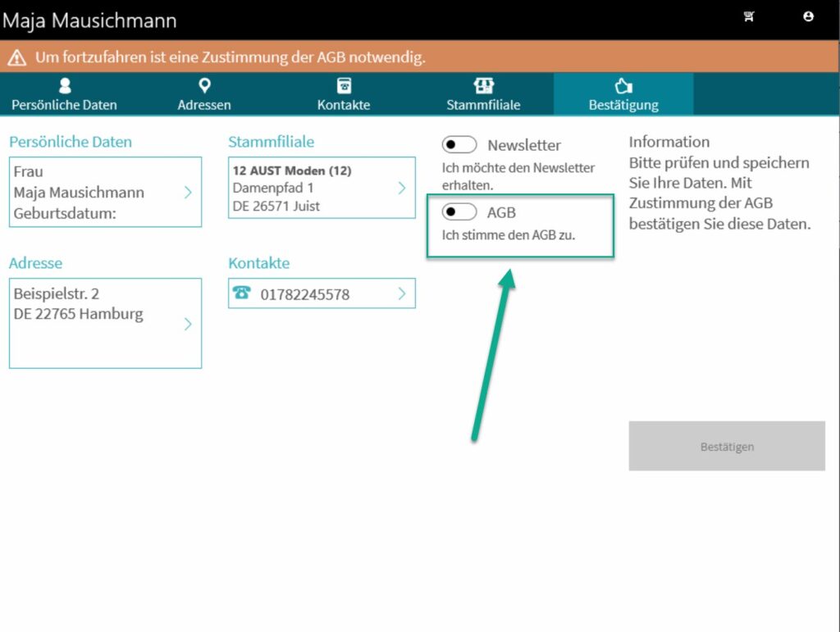Image resolution: width=840 pixels, height=632 pixels.
Task: Click the phone icon beside 01782245578
Action: pyautogui.click(x=242, y=293)
